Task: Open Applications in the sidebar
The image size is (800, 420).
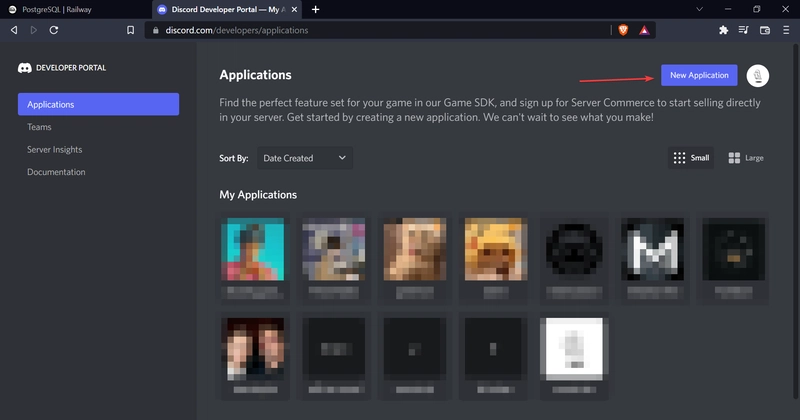Action: tap(98, 104)
